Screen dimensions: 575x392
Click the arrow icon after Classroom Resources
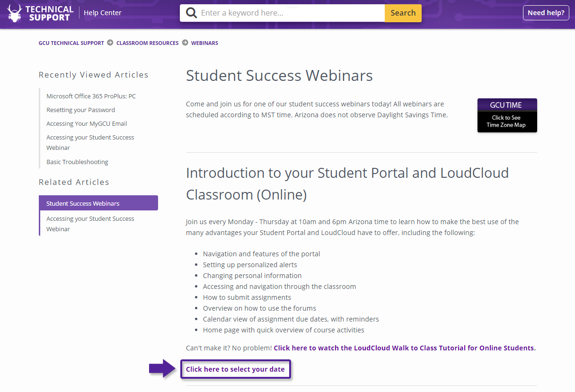pos(185,43)
